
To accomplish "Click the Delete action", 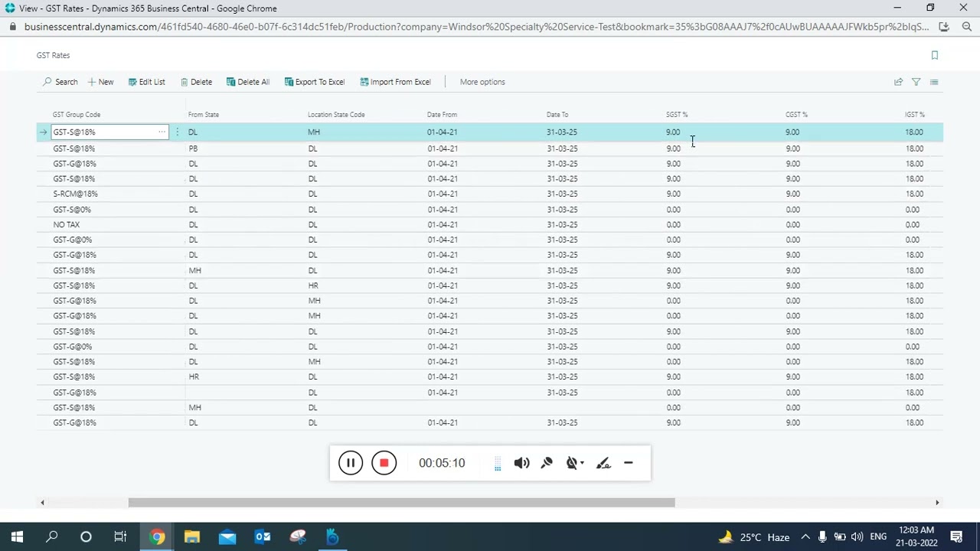I will [x=196, y=82].
